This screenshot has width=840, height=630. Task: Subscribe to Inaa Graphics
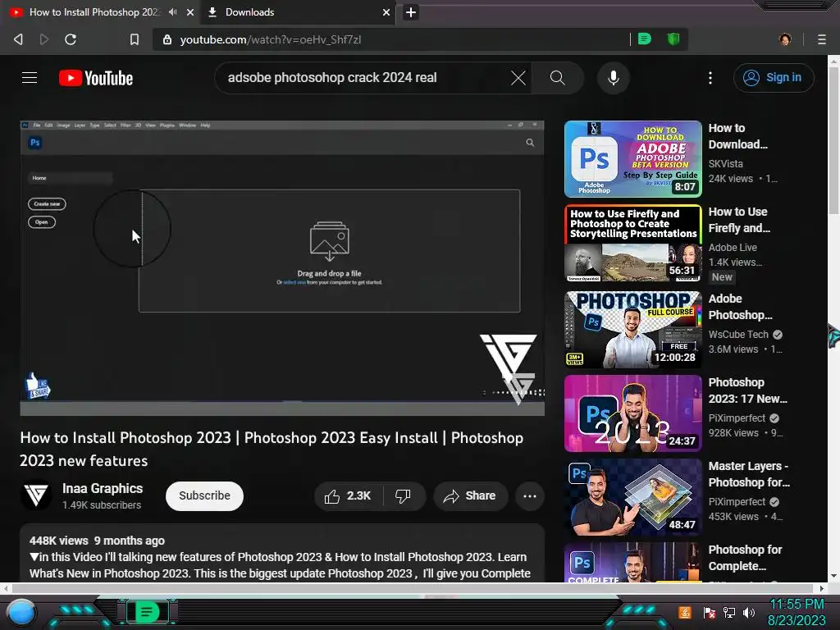click(x=204, y=495)
